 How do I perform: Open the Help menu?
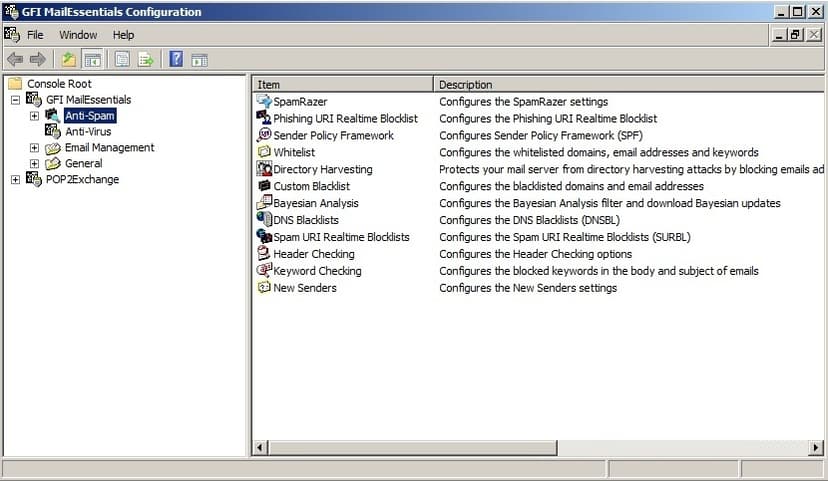tap(124, 35)
